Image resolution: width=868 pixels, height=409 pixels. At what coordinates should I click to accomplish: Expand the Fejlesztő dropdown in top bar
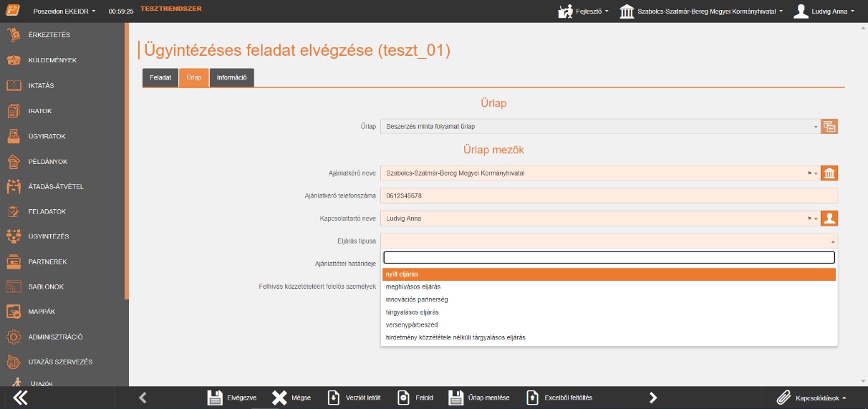pyautogui.click(x=584, y=11)
